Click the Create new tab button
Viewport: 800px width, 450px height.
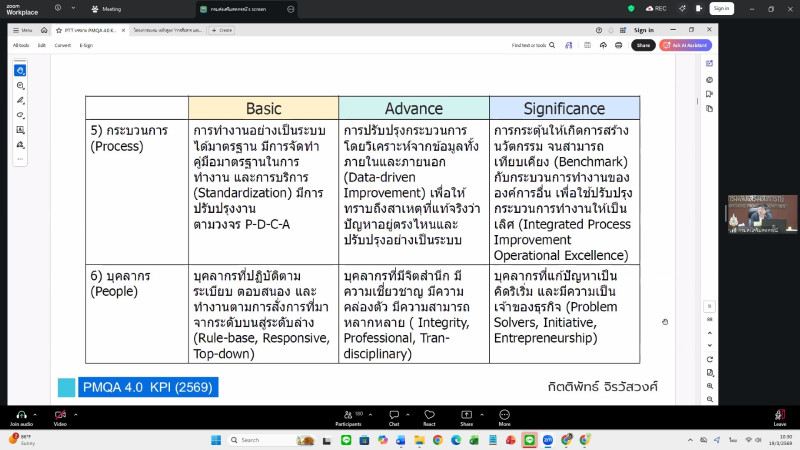[221, 30]
